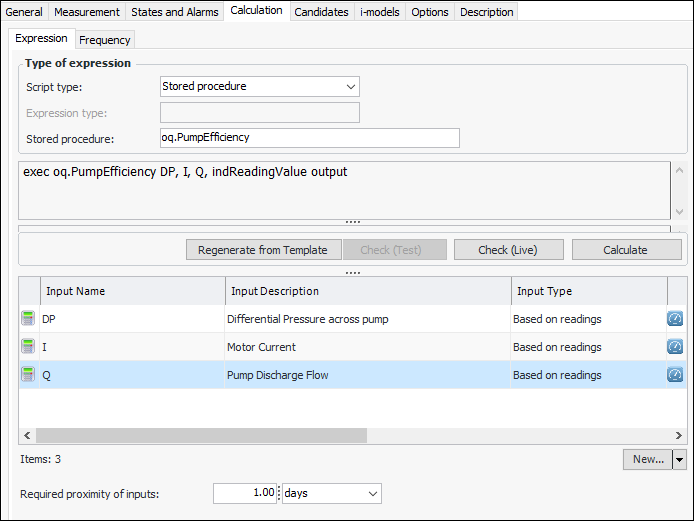Click the Check (Live) button

508,250
